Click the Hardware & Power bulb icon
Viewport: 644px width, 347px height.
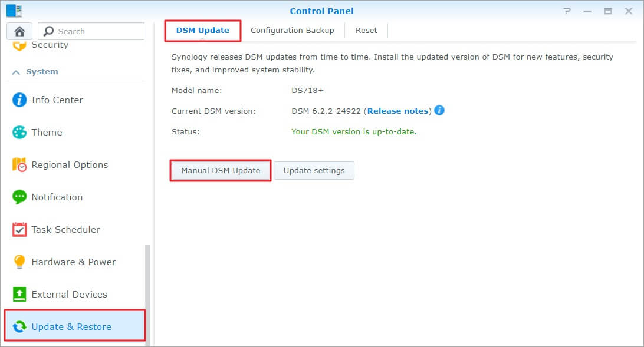[19, 262]
